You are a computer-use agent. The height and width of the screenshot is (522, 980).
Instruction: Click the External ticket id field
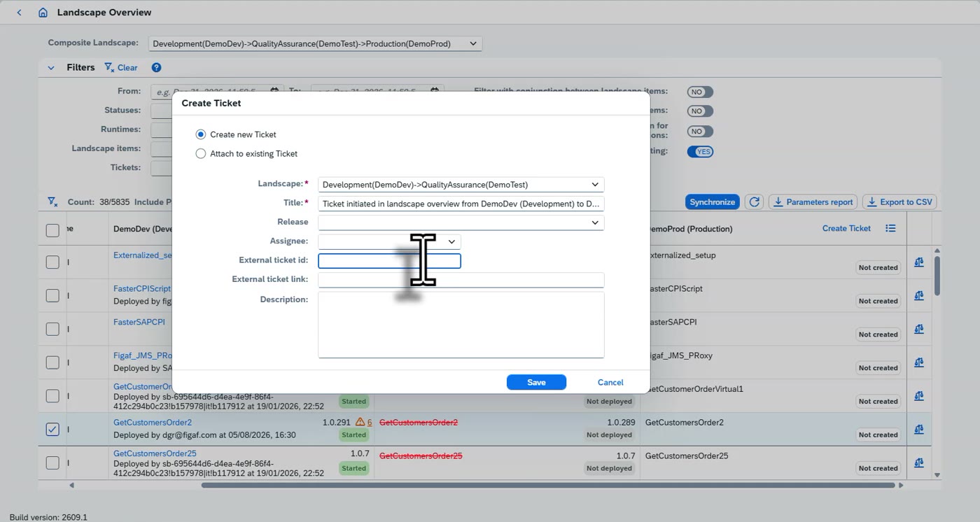[389, 261]
